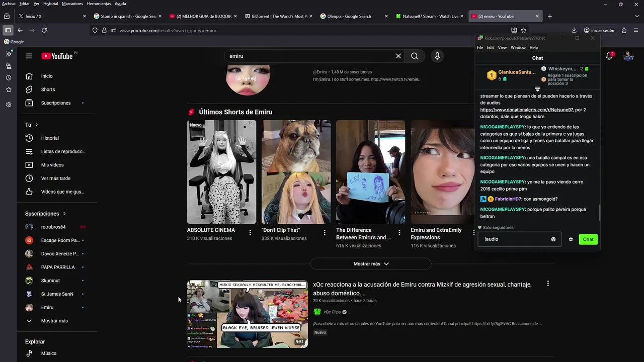Expand Mostrar más under subscriptions
Screen dimensions: 644x362
(55, 321)
